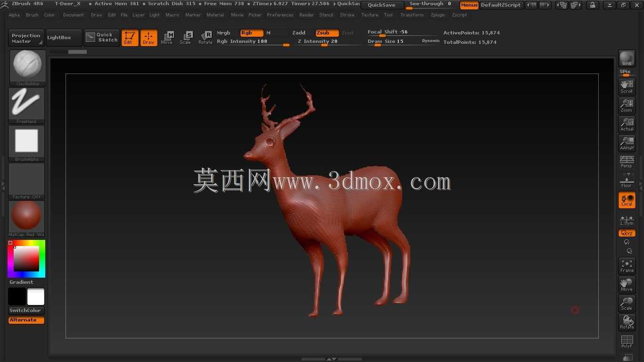Click the Gradient color button
This screenshot has height=362, width=644.
coord(21,282)
